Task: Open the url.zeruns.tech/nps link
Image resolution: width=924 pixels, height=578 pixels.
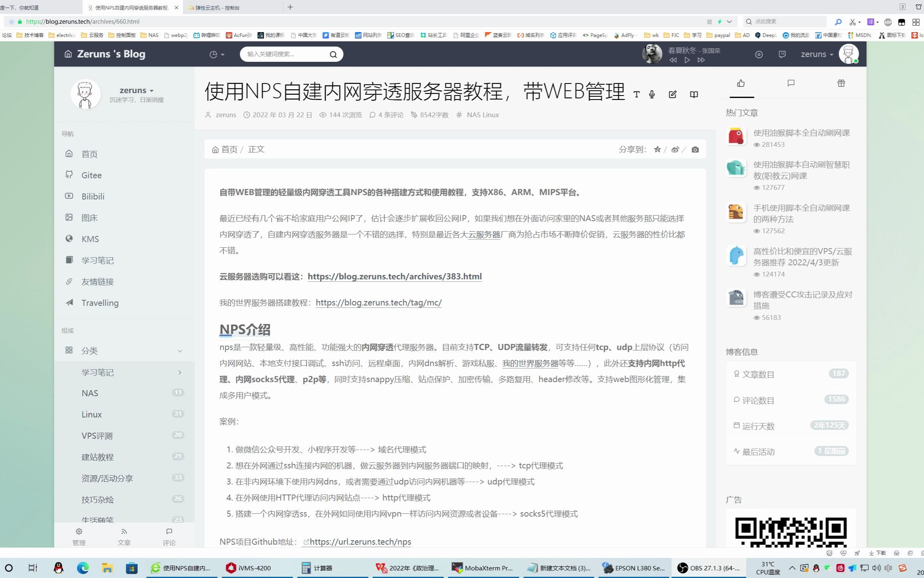Action: click(x=360, y=542)
